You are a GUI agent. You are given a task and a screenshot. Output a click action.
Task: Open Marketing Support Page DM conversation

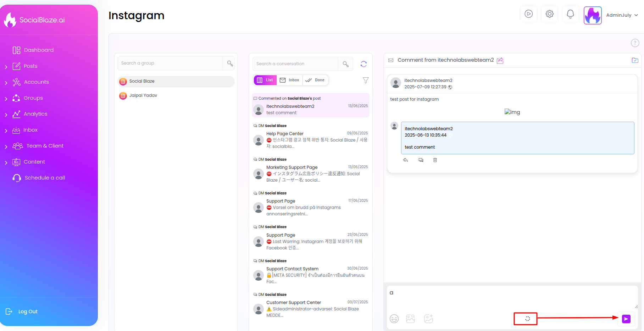311,170
